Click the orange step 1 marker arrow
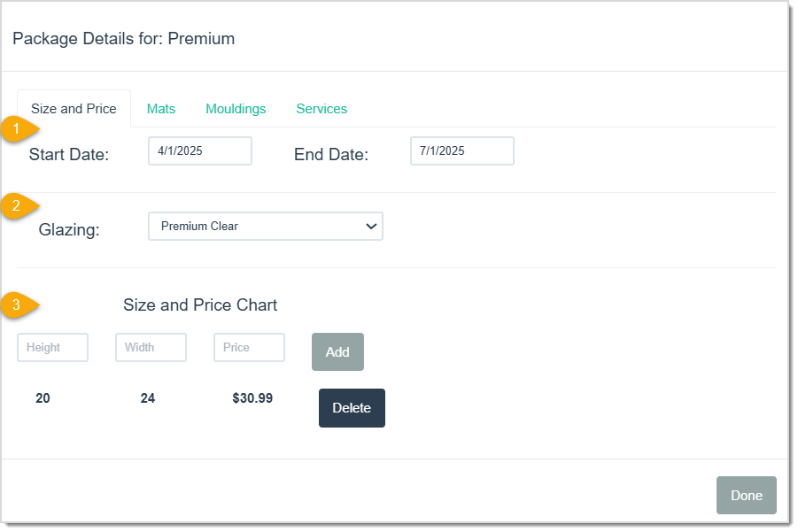The height and width of the screenshot is (532, 798). tap(18, 129)
